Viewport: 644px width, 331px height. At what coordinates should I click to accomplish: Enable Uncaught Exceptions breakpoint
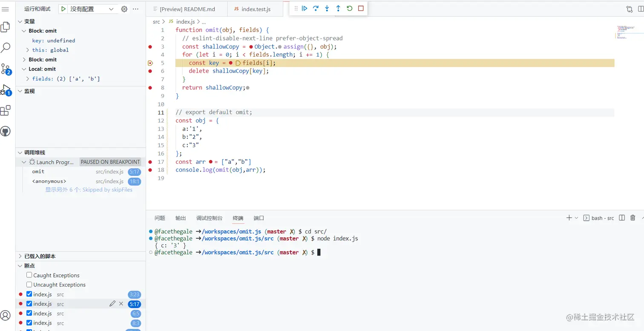(x=29, y=285)
